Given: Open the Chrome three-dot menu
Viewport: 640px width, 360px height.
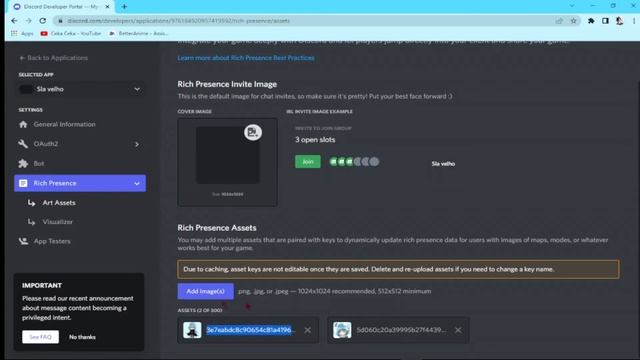Looking at the screenshot, I should tap(634, 21).
